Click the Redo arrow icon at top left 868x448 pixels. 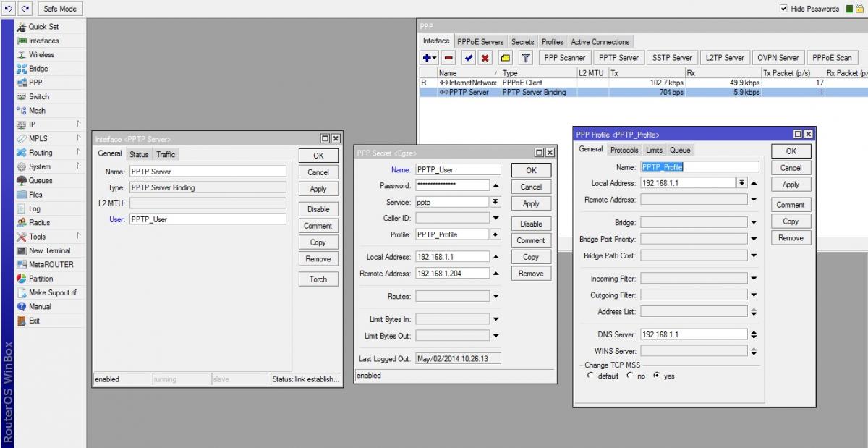click(26, 9)
